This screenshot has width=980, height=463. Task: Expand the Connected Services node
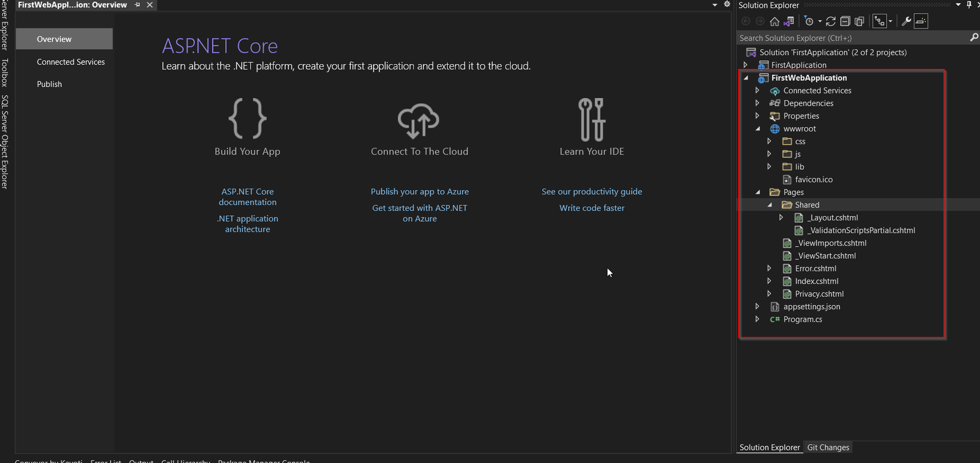click(x=757, y=90)
